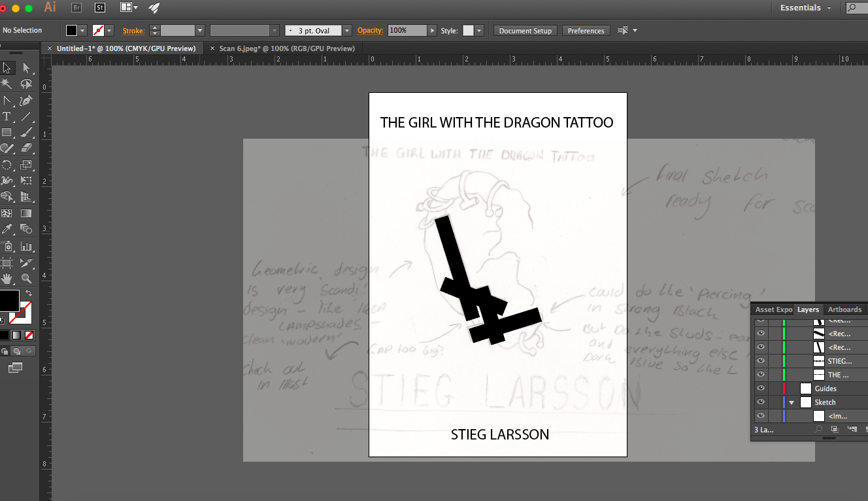Open the Essentials workspace switcher

[x=806, y=8]
